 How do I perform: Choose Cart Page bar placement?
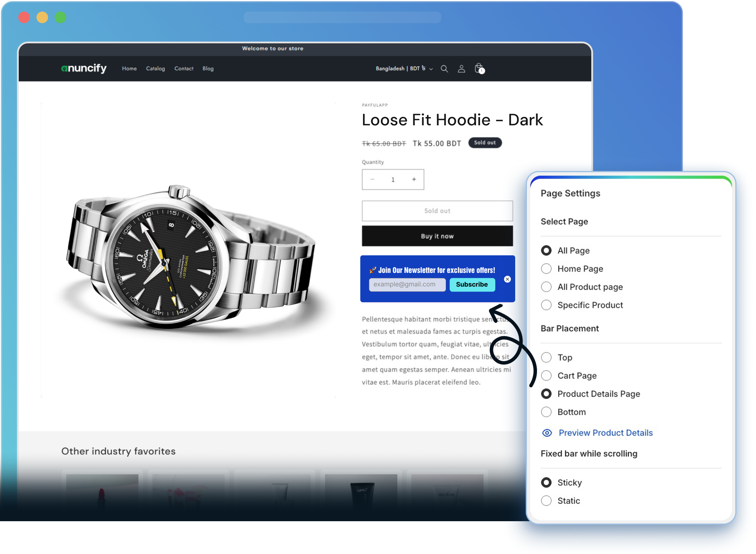[546, 376]
